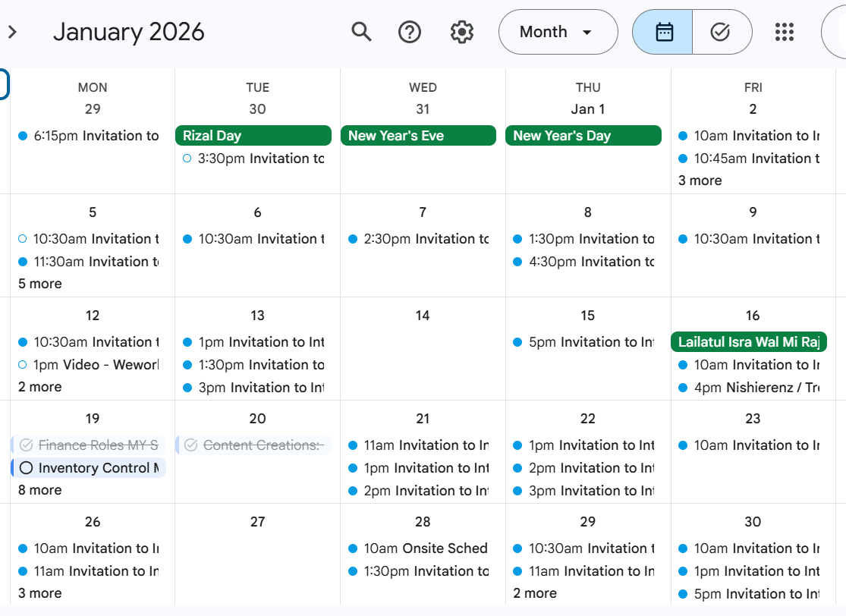Open the Support help icon
Viewport: 846px width, 616px height.
pyautogui.click(x=410, y=32)
